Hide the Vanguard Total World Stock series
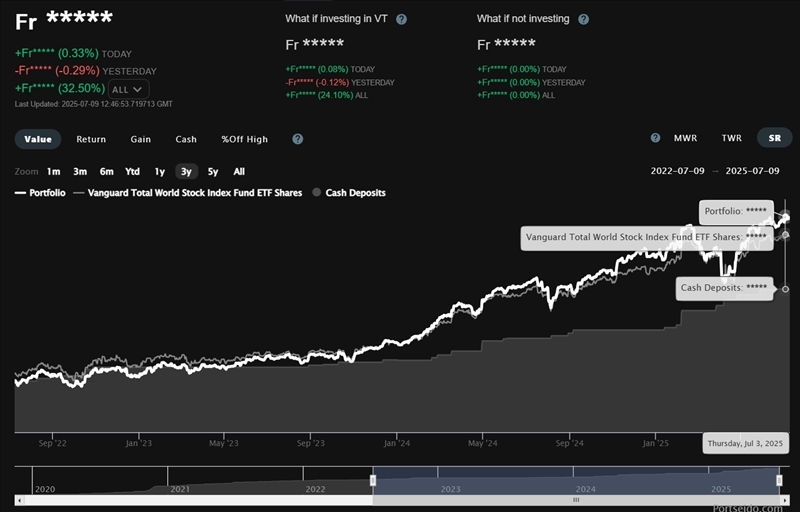800x512 pixels. (190, 192)
